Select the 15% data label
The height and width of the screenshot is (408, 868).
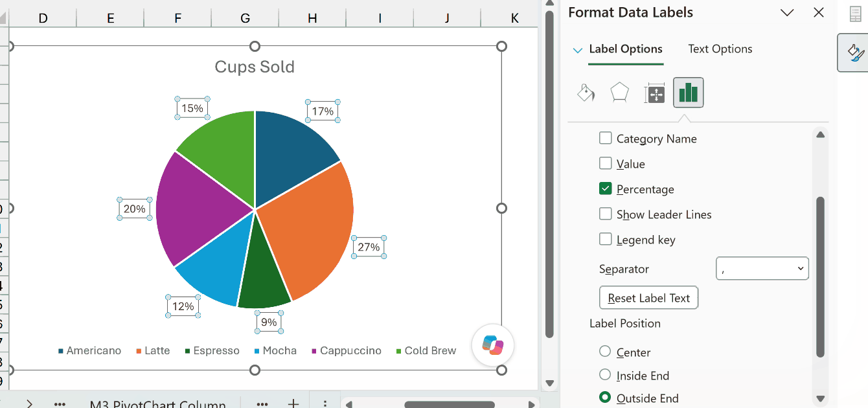192,108
